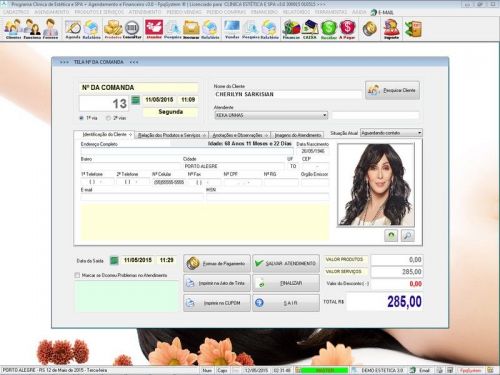Click the Pesquisar Cliente button
This screenshot has height=375, width=500.
pos(392,90)
